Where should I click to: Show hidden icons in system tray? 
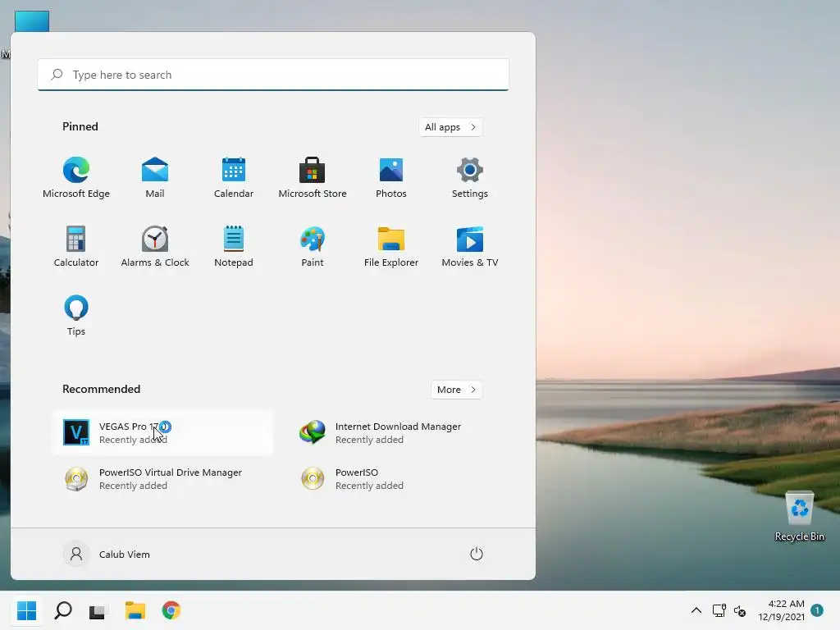click(696, 610)
